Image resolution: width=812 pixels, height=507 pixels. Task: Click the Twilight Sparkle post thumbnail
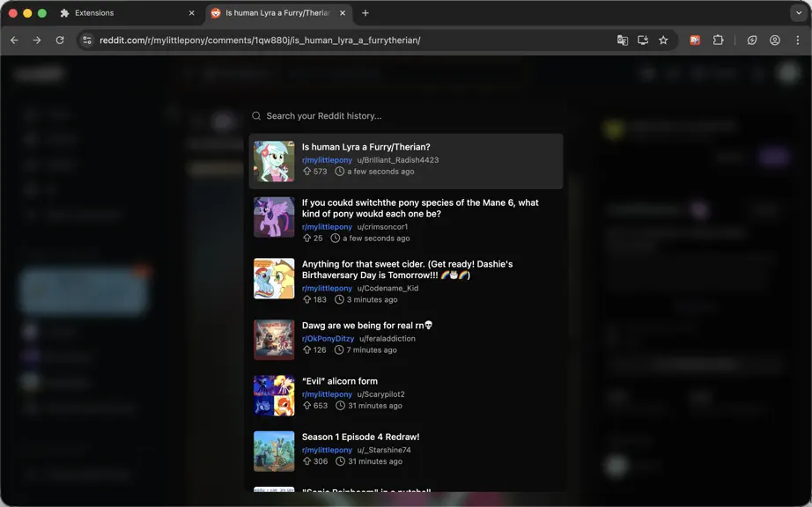(x=274, y=217)
